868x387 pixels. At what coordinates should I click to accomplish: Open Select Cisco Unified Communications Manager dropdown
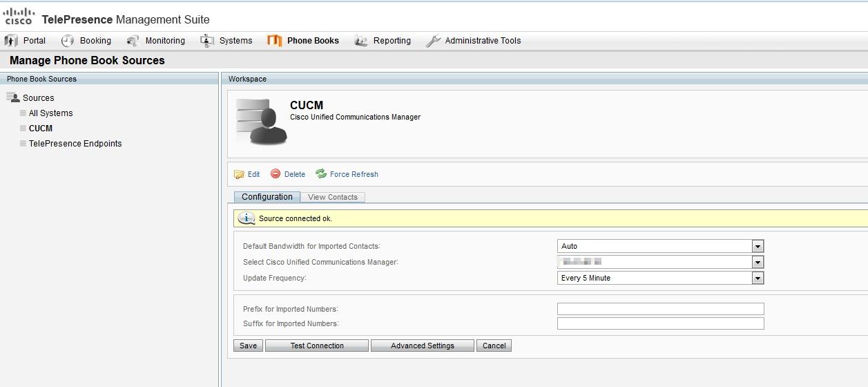point(660,262)
